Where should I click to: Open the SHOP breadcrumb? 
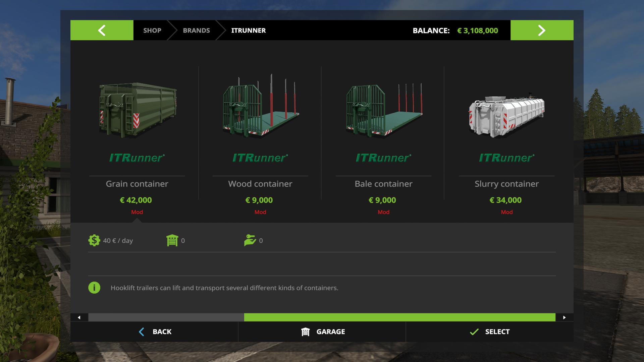click(152, 30)
